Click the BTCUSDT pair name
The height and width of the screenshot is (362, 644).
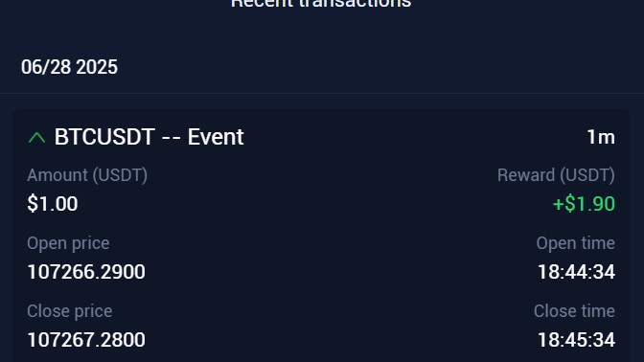104,137
